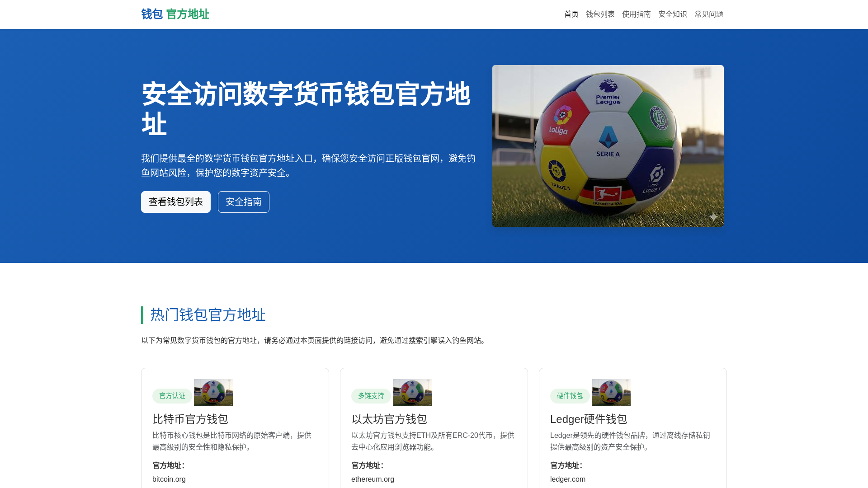Click the 查看钱包列表 button

click(x=176, y=202)
